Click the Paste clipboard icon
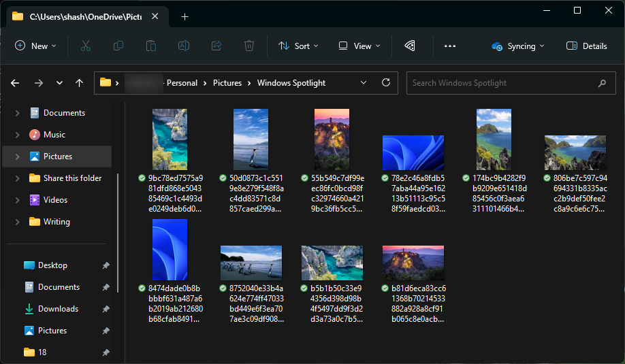This screenshot has height=364, width=625. [151, 46]
